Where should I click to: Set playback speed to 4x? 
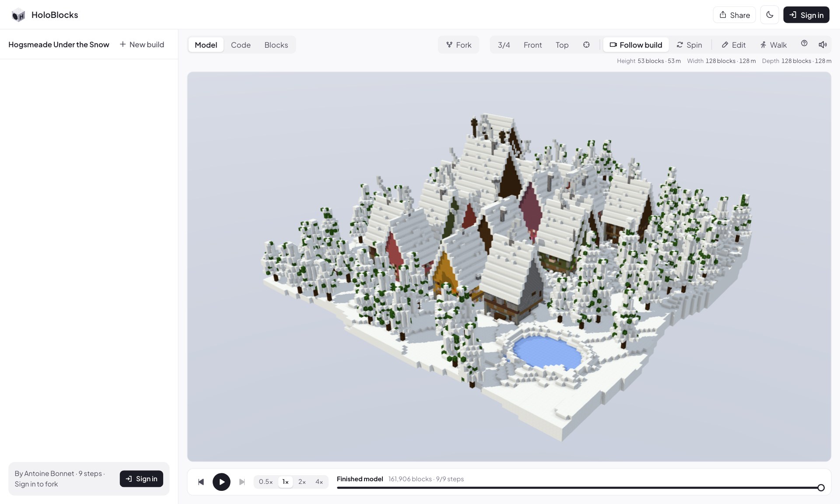point(319,482)
